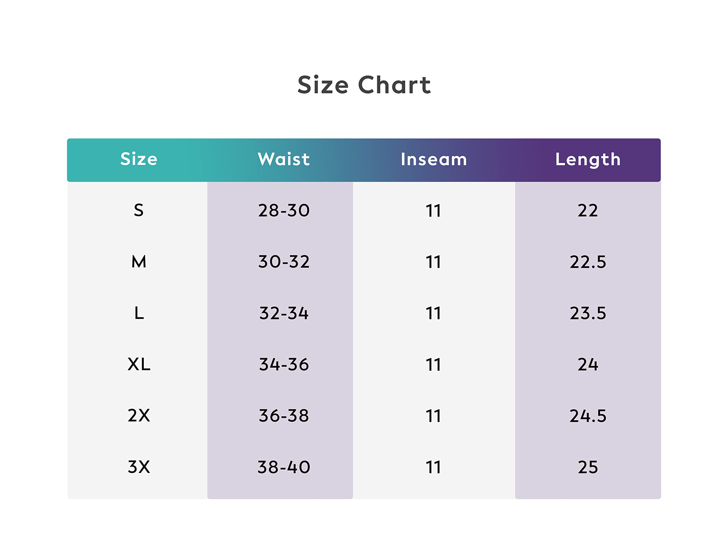This screenshot has height=560, width=728.
Task: Select the S size cell
Action: [139, 210]
